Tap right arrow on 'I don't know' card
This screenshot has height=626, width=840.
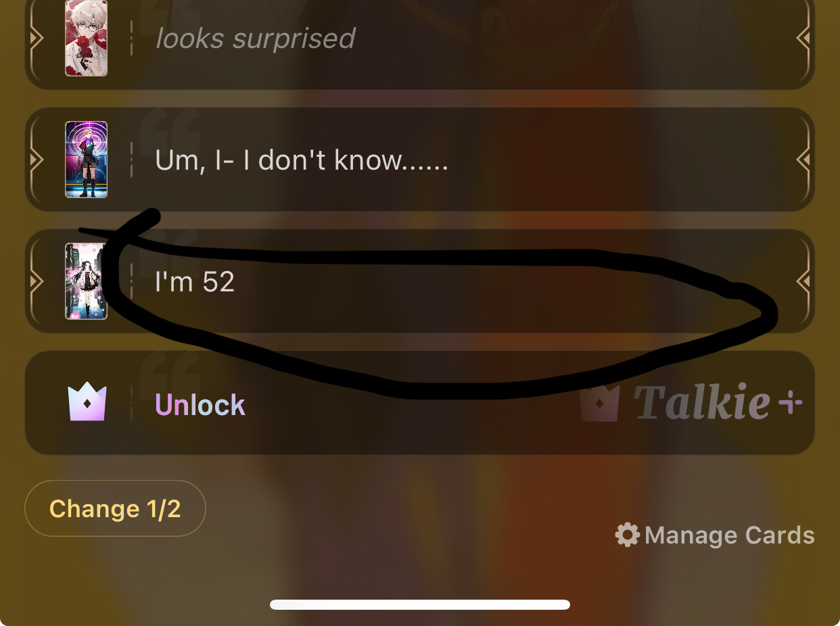[x=803, y=160]
